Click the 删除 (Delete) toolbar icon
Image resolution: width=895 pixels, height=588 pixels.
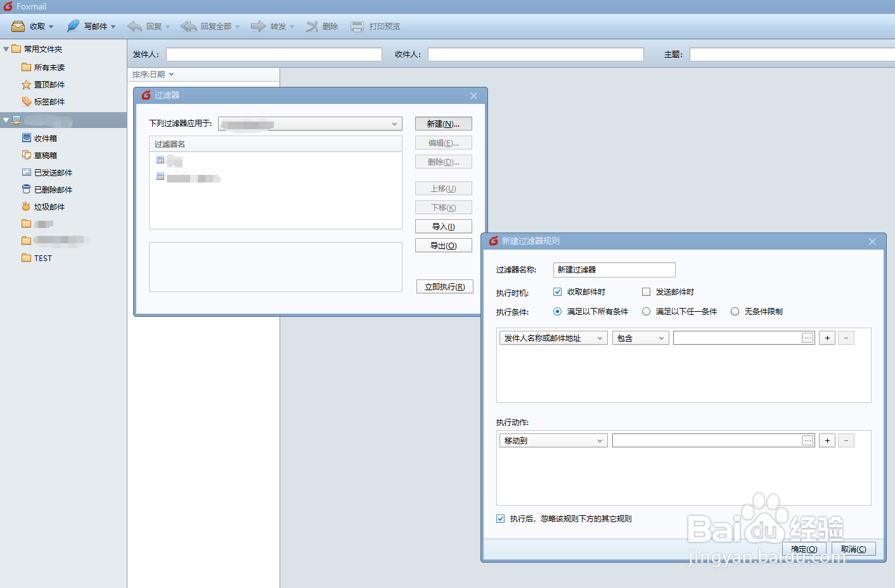click(x=312, y=26)
